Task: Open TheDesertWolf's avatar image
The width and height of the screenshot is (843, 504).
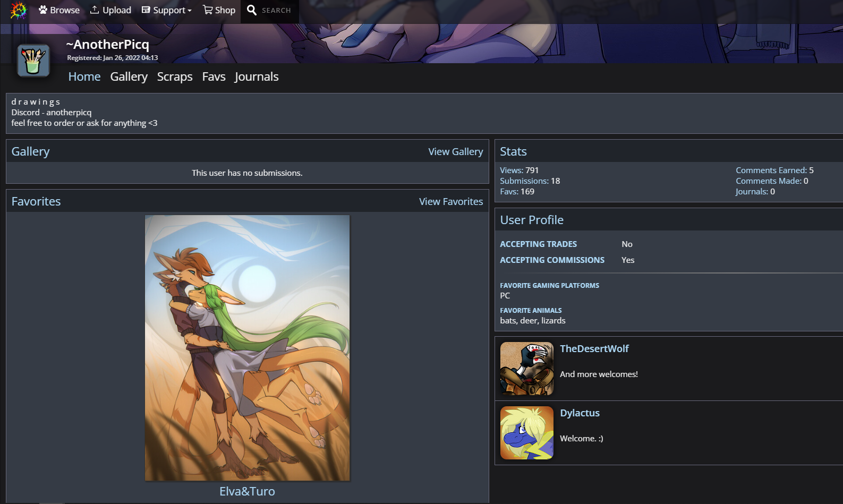Action: click(527, 369)
